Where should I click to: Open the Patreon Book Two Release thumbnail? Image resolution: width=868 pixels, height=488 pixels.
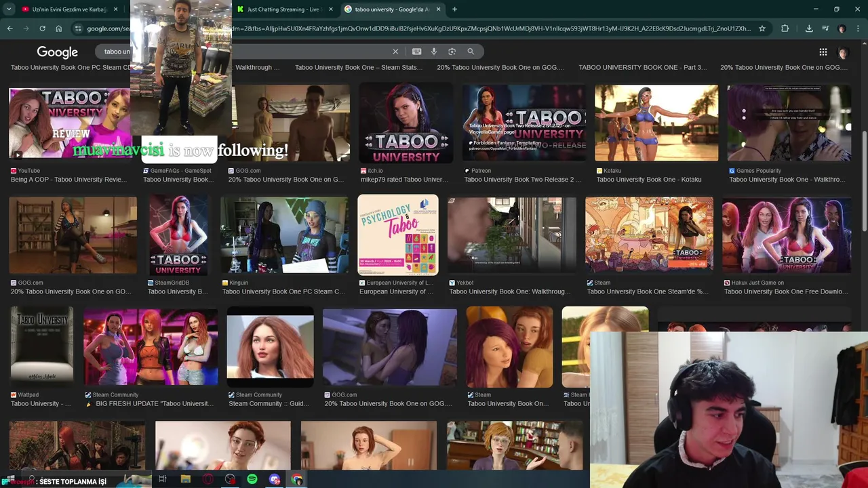(x=524, y=123)
